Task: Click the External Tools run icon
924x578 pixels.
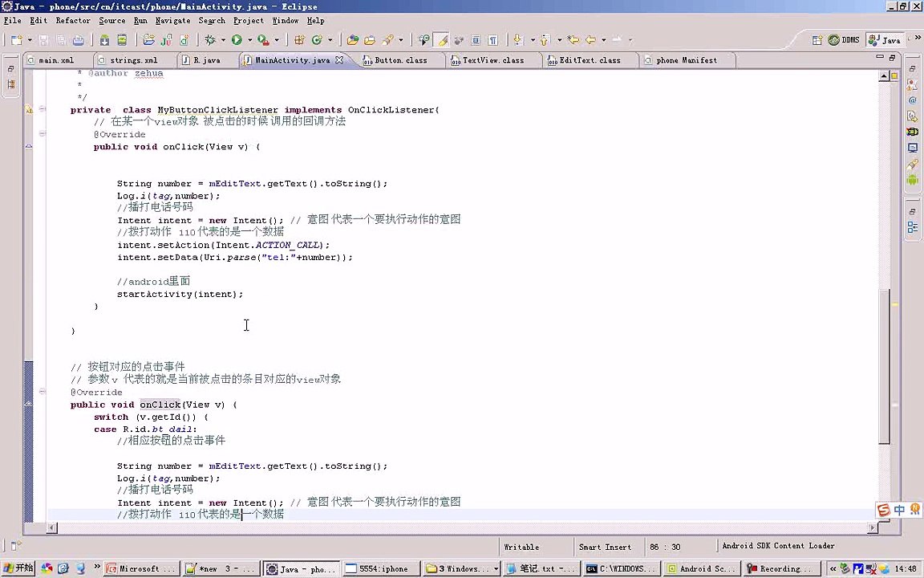Action: pos(263,40)
